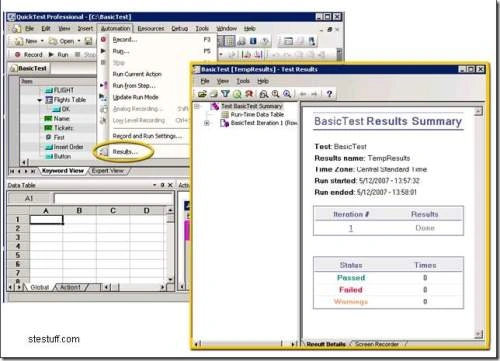Click the Open button in QuickTest toolbar

62,41
